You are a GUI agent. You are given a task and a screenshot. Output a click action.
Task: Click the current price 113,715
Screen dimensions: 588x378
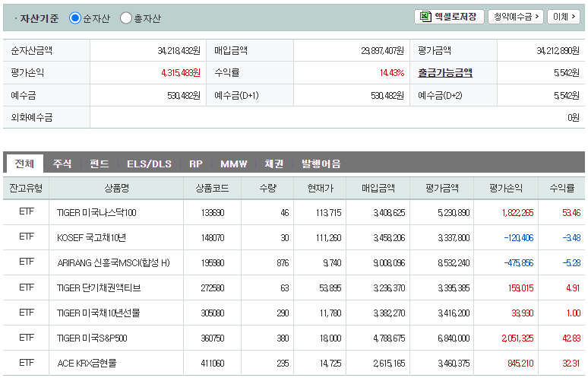(x=328, y=213)
